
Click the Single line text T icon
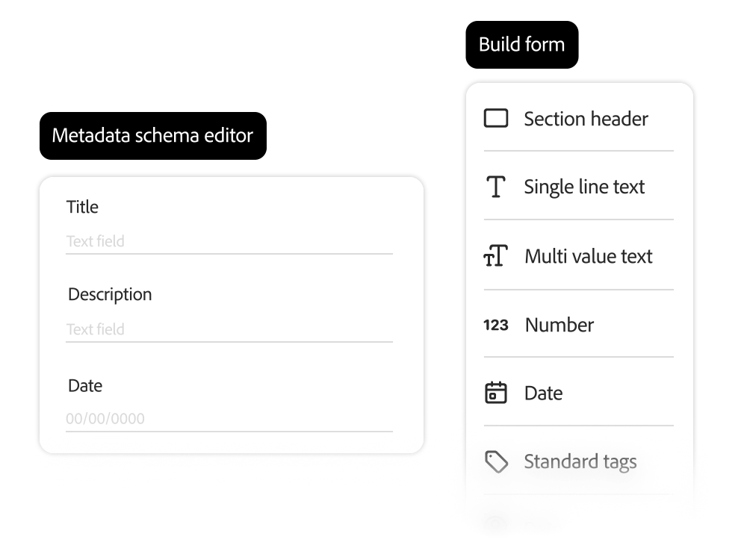pos(495,187)
